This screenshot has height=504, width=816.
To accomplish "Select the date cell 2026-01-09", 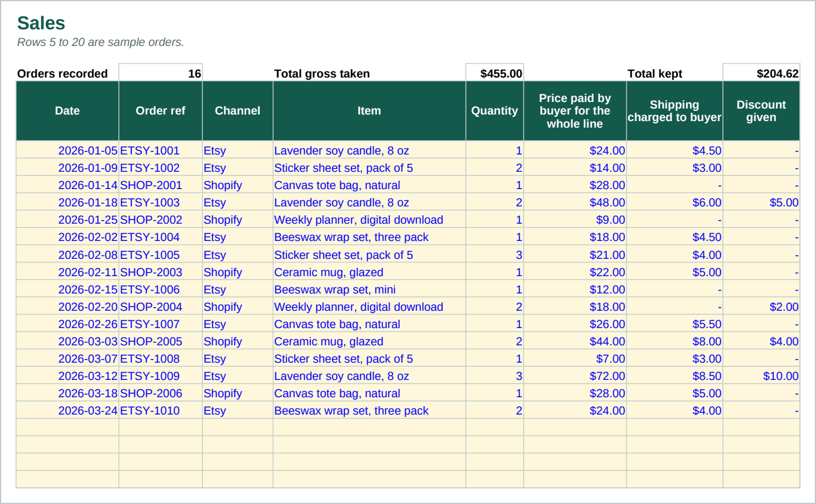I will point(67,168).
